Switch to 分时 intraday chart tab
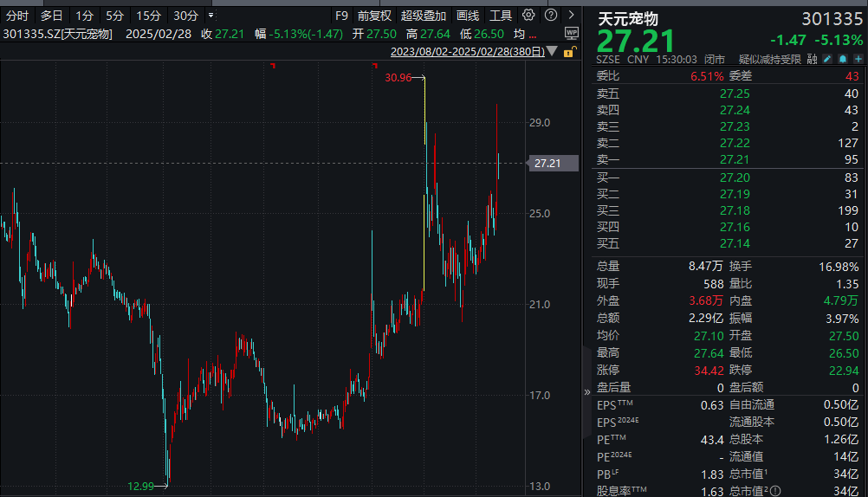The width and height of the screenshot is (868, 497). (17, 16)
